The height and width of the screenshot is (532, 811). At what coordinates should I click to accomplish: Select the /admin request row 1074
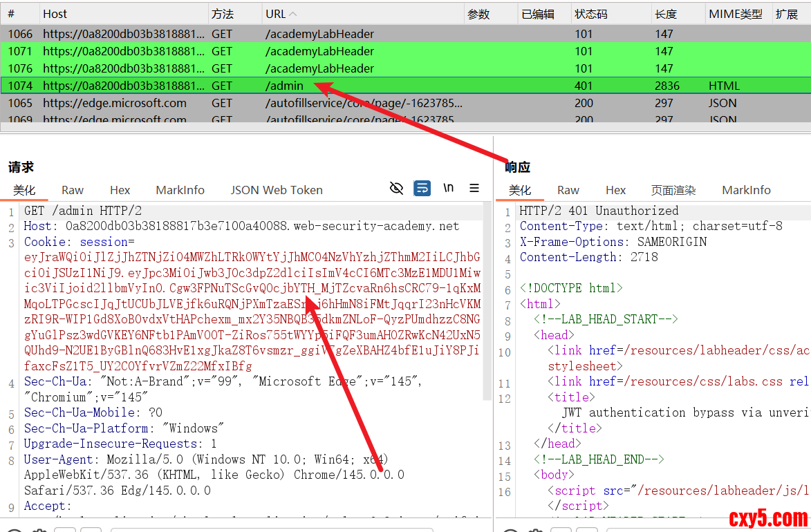pyautogui.click(x=283, y=86)
